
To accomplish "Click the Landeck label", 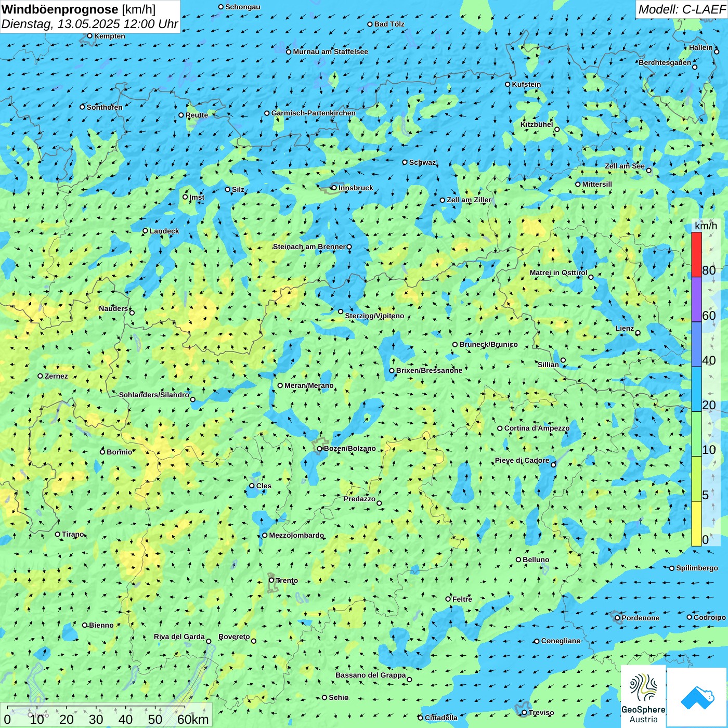I will 164,231.
